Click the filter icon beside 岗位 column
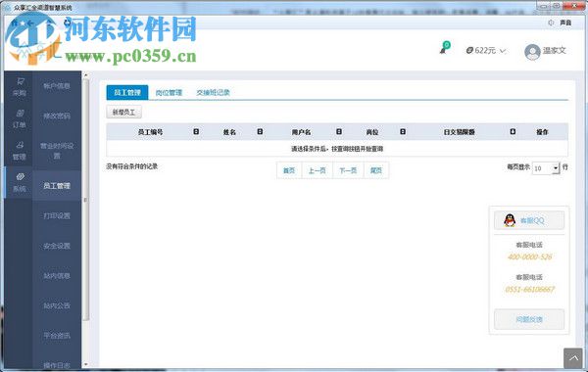 point(403,131)
